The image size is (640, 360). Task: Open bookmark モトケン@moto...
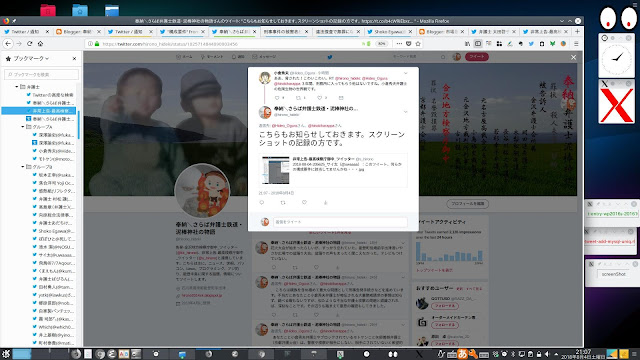point(53,159)
